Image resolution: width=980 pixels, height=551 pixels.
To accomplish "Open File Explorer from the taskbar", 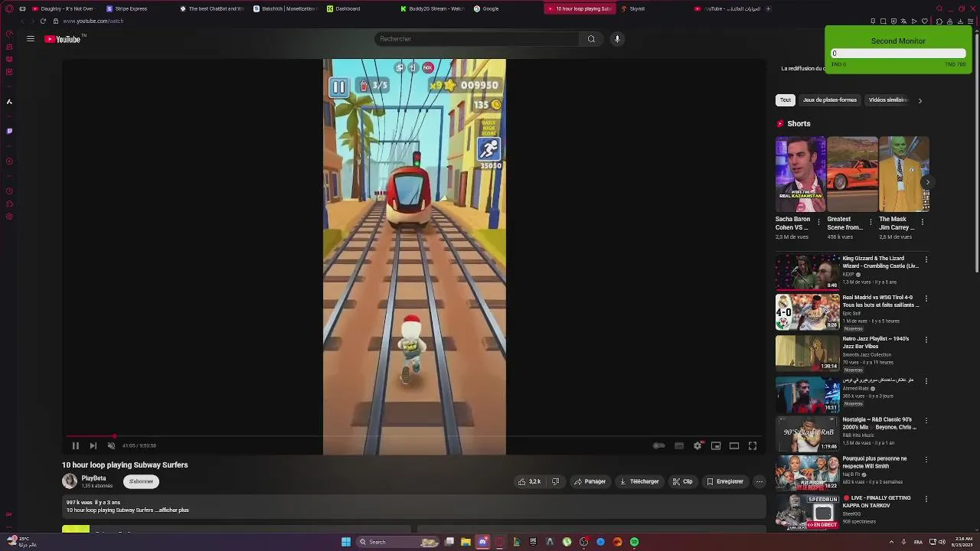I will (465, 542).
